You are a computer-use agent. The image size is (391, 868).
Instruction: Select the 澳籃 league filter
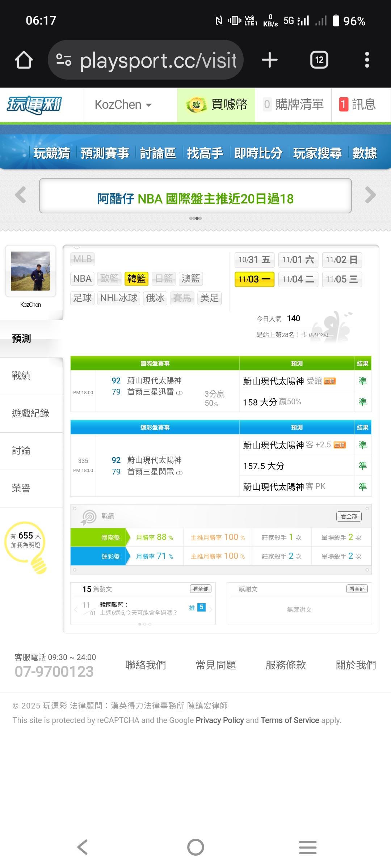tap(191, 278)
